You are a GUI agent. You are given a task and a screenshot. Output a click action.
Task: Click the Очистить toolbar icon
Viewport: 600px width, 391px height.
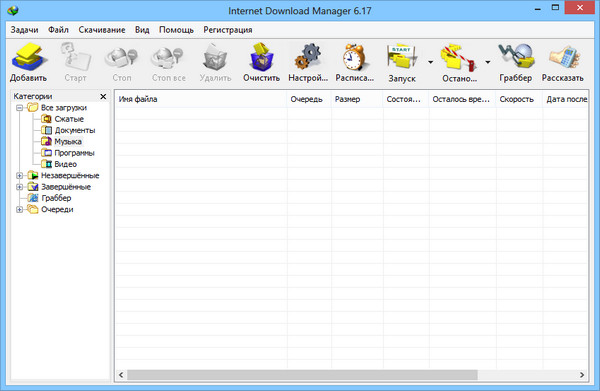(x=262, y=57)
